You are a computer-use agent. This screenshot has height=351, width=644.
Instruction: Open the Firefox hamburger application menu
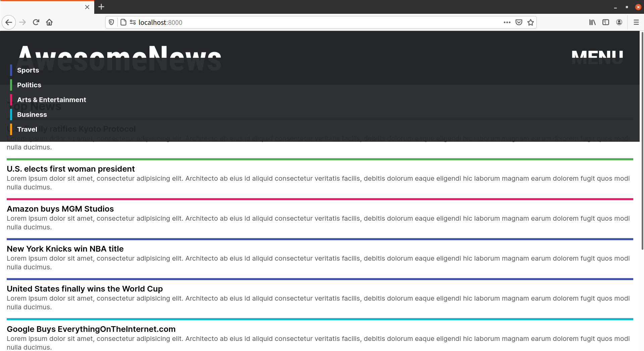point(636,23)
